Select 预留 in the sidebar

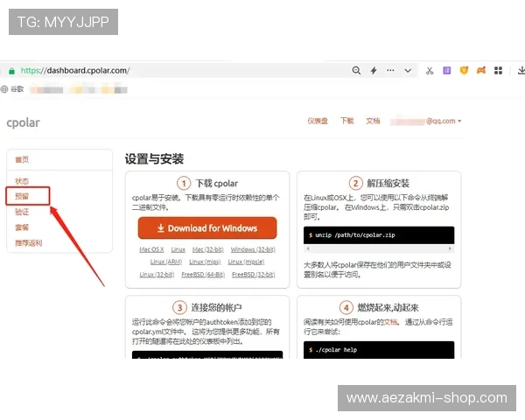click(22, 196)
